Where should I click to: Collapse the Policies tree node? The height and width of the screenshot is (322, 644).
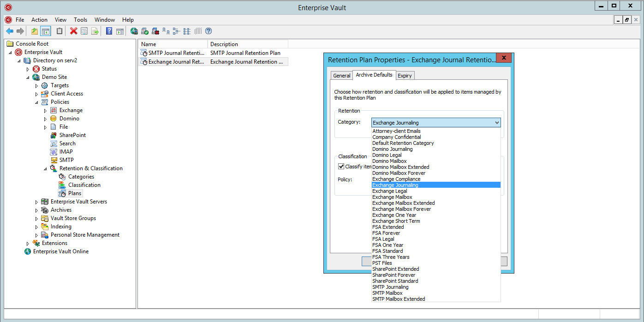(36, 102)
